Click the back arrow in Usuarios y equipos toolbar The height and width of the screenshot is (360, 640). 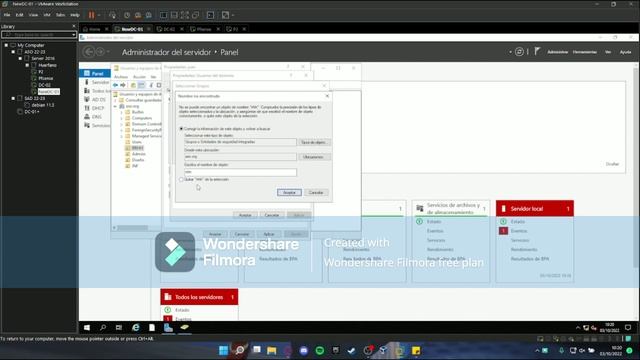coord(116,85)
